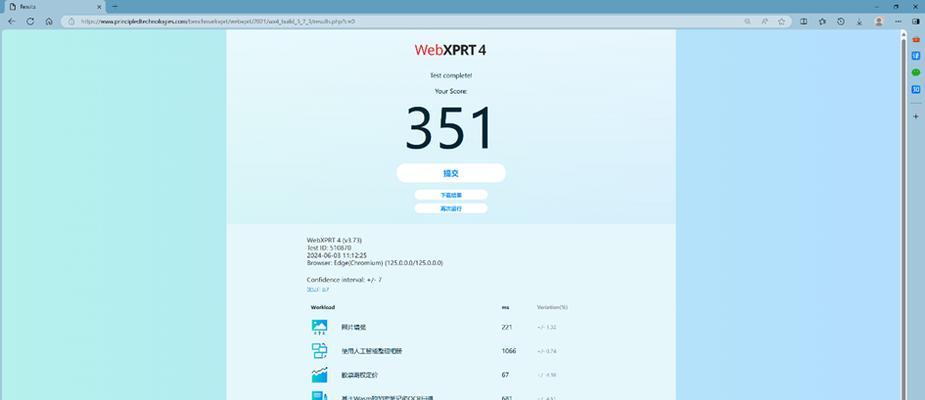The image size is (925, 400).
Task: Open the orange toolbox sidebar app
Action: pyautogui.click(x=916, y=39)
